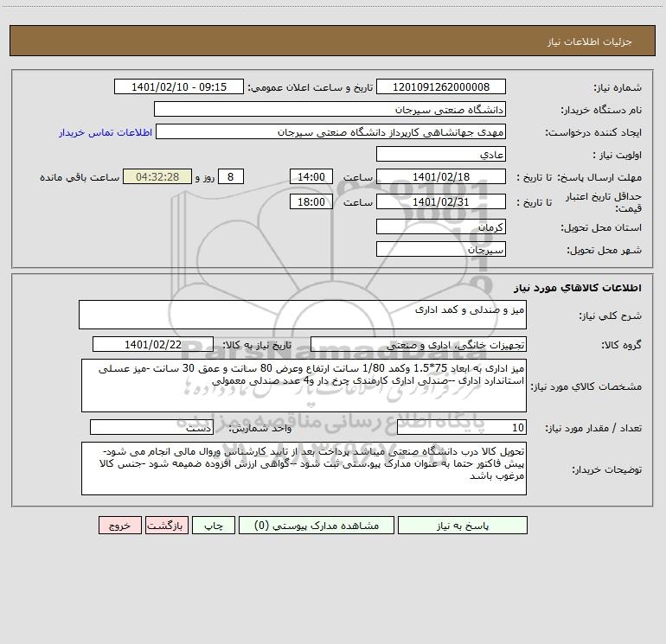Click the header جزئیات اطلاعات نیاز
The width and height of the screenshot is (666, 644).
[x=590, y=41]
